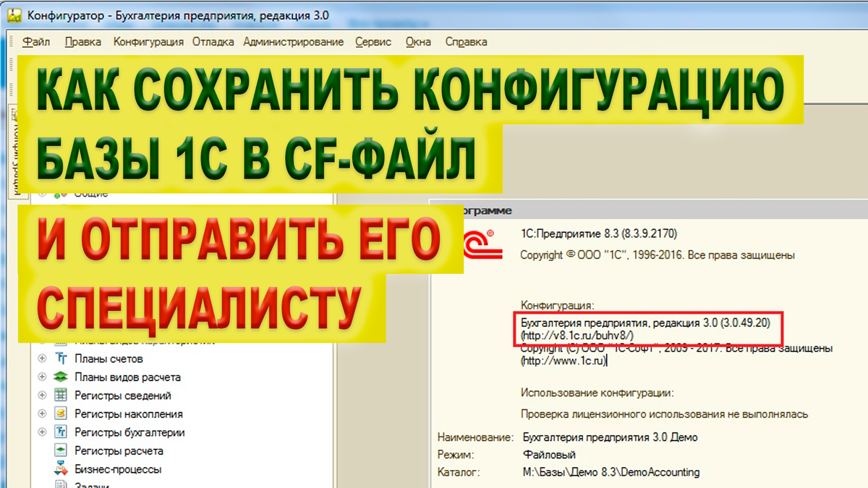Screen dimensions: 868x488
Task: Expand the Планы видов расчета node
Action: click(42, 377)
